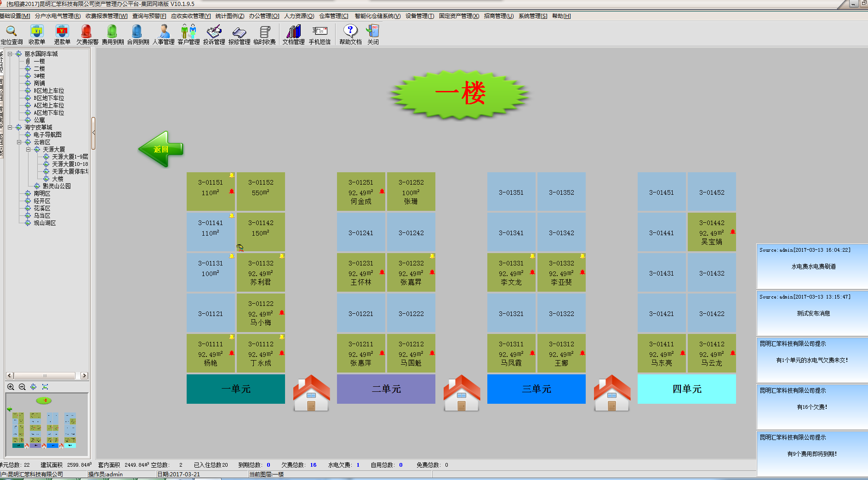Click the house icon beside 三单元
The width and height of the screenshot is (868, 480).
point(612,393)
